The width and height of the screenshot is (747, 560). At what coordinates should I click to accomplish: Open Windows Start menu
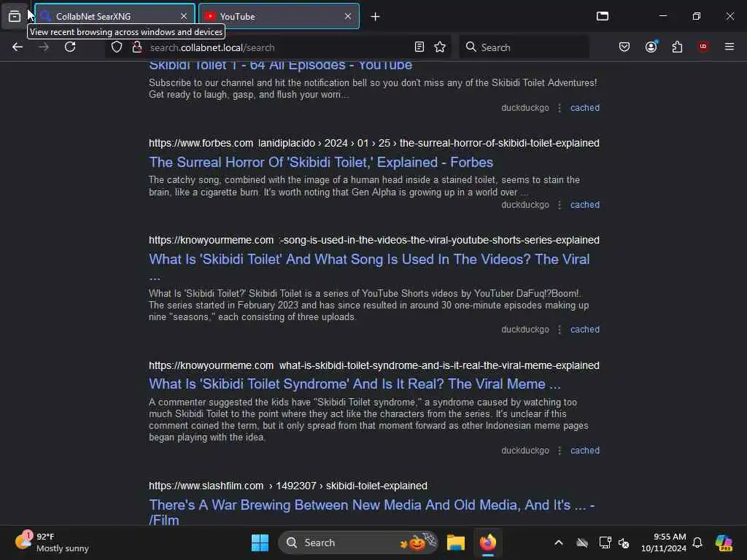260,542
